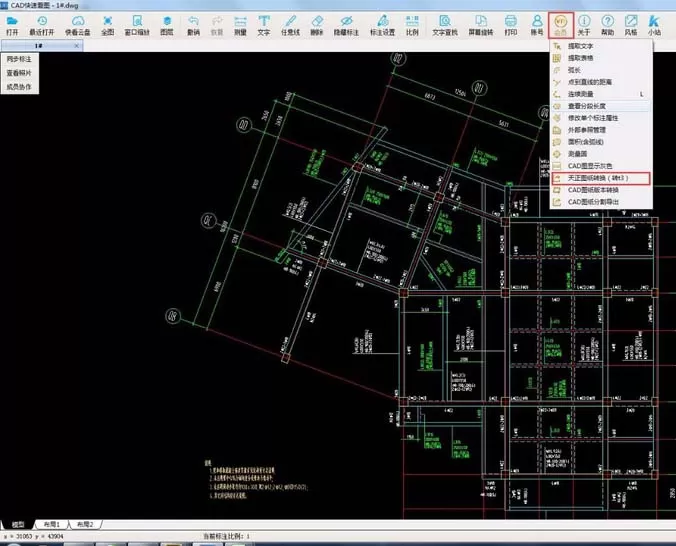Screen dimensions: 676x546
Task: Click 成员协作 member collaboration button
Action: (x=19, y=87)
